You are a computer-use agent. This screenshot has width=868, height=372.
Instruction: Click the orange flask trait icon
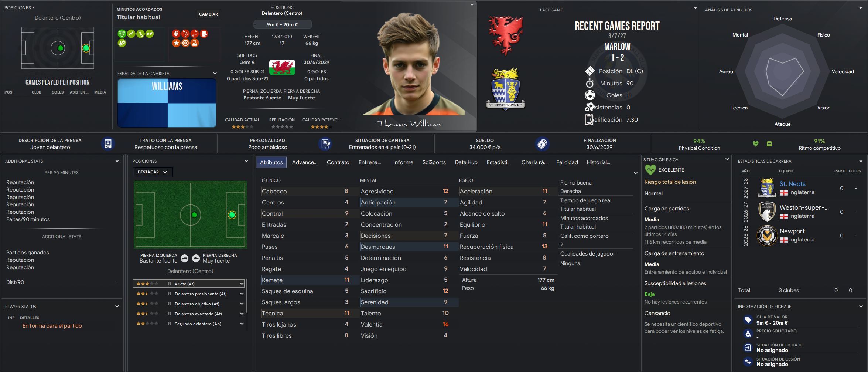click(x=195, y=43)
